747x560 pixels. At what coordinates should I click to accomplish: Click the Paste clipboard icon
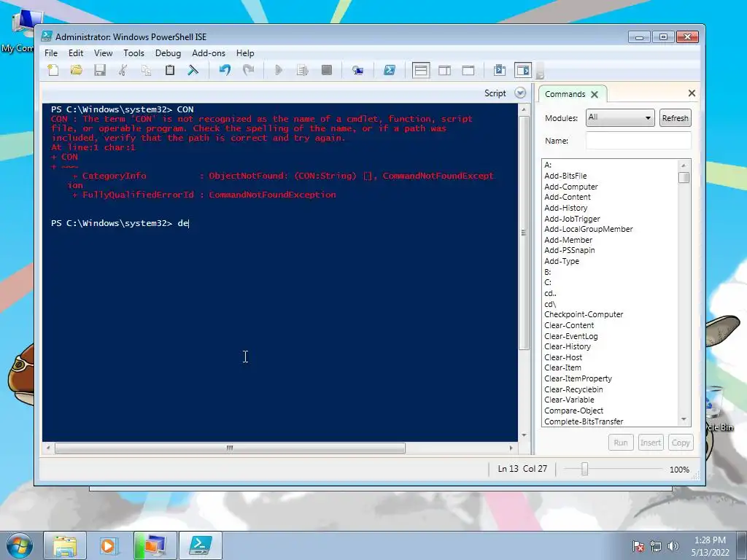[x=169, y=71]
